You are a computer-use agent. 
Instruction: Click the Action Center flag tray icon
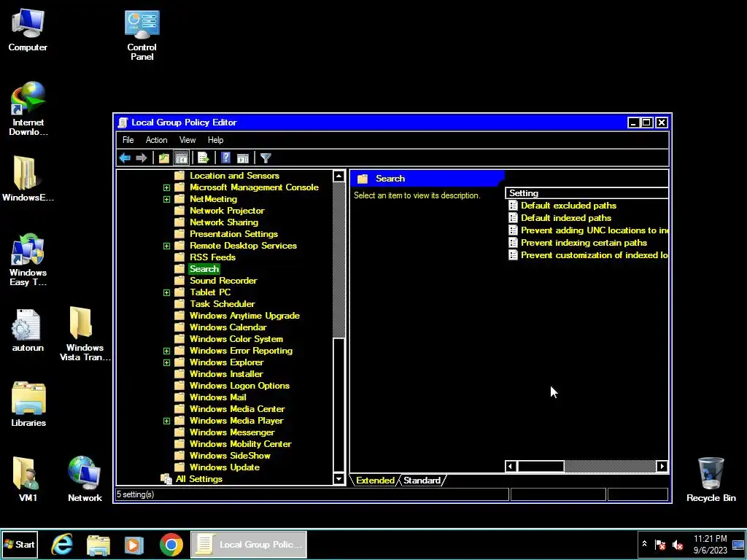coord(659,545)
